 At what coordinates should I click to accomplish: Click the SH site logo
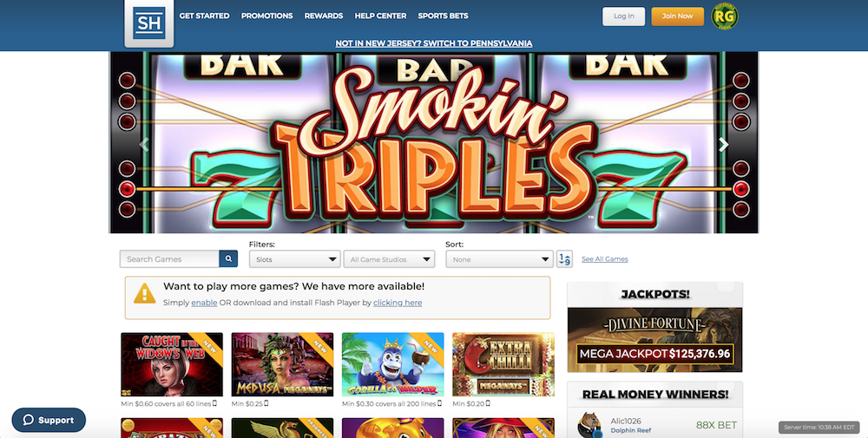point(149,23)
